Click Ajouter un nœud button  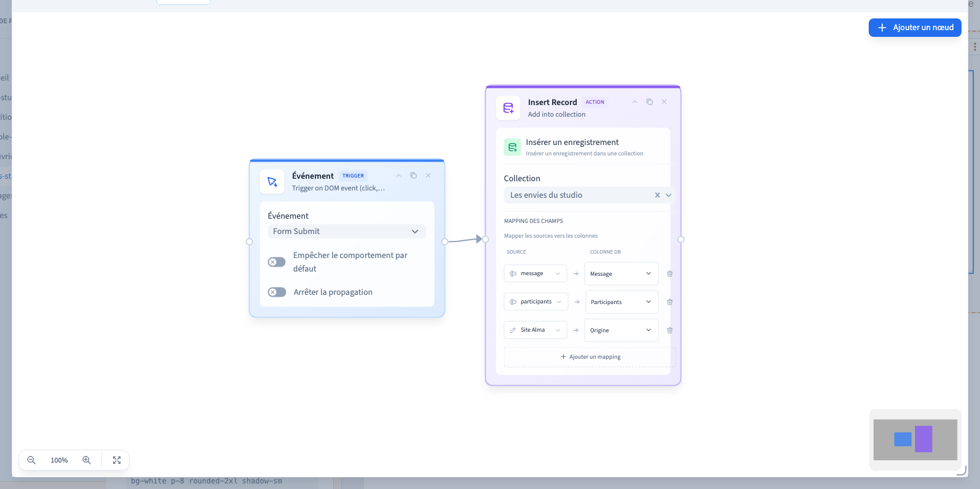[915, 28]
